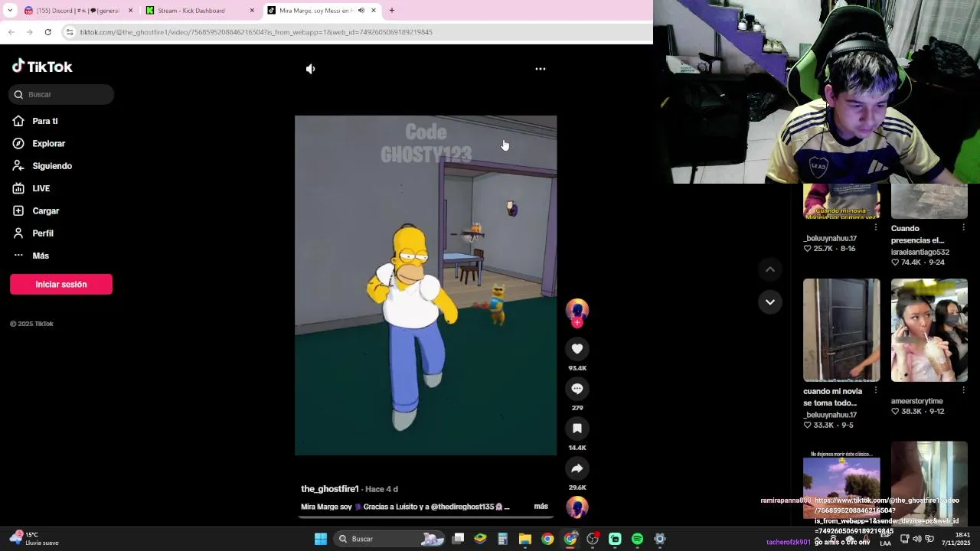The image size is (980, 551).
Task: Open the tab search dropdown arrow
Action: 10,11
